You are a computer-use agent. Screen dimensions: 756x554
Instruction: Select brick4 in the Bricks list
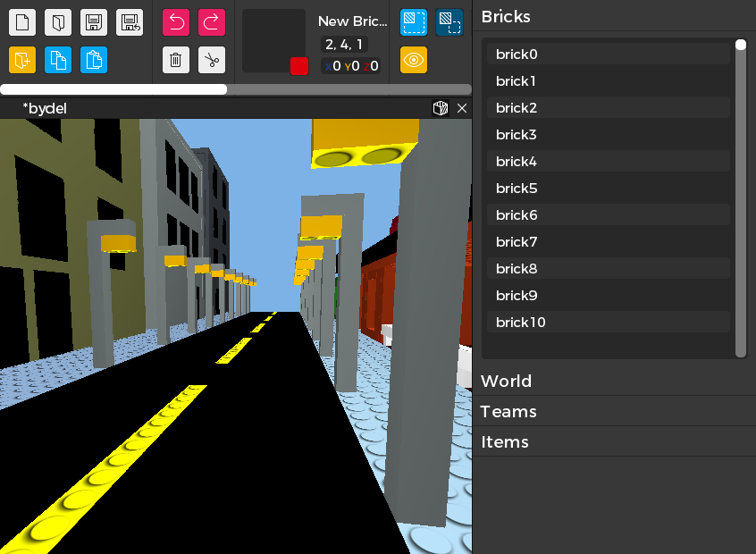pos(517,162)
